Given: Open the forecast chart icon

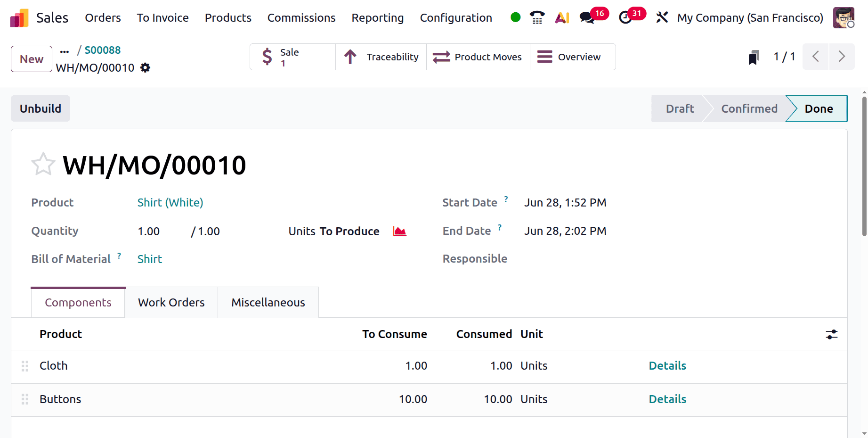Looking at the screenshot, I should pos(399,231).
